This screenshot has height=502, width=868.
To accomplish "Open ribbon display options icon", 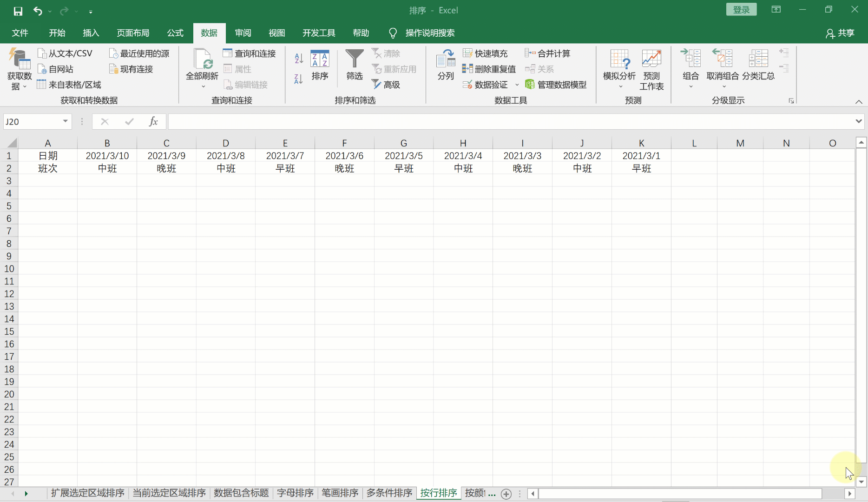I will 776,9.
